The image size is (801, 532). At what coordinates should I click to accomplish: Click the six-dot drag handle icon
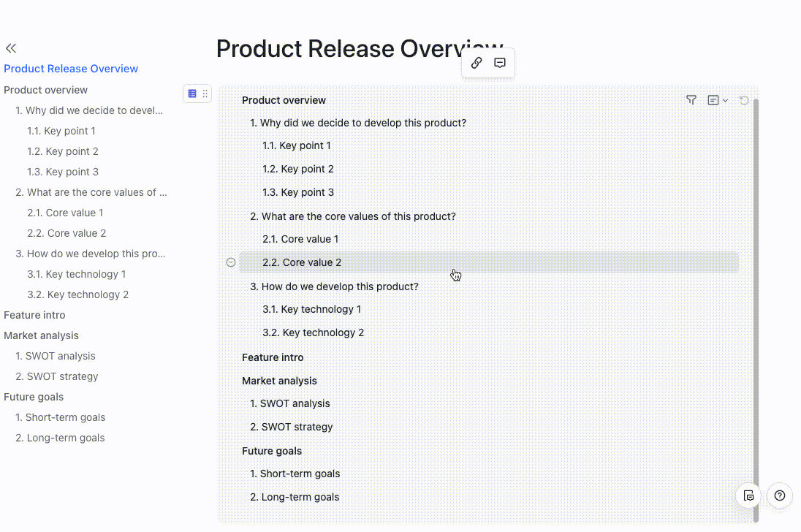click(205, 94)
